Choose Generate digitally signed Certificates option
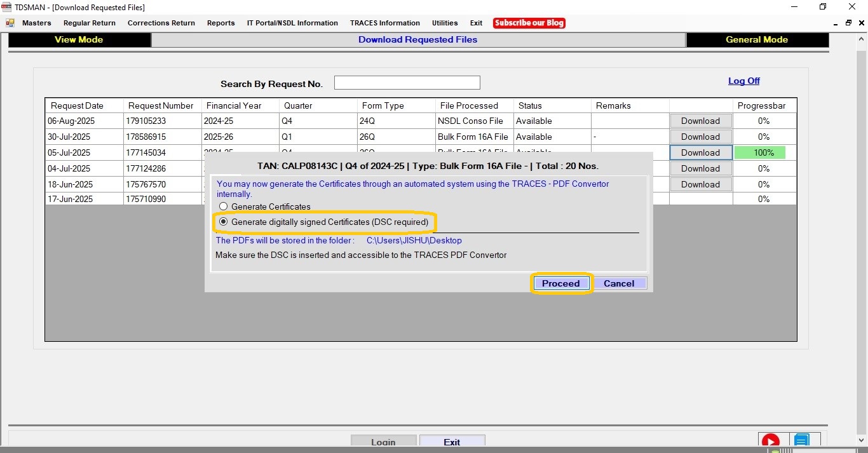 (x=223, y=222)
